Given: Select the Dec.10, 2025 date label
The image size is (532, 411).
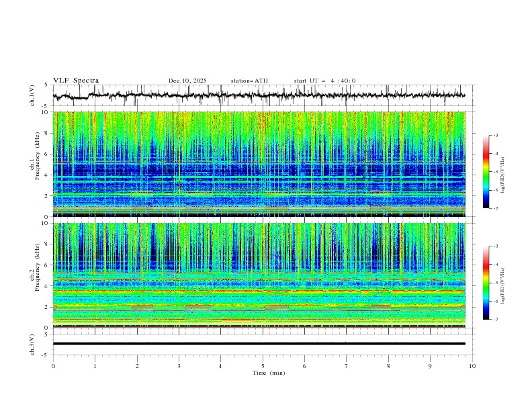Looking at the screenshot, I should click(x=187, y=81).
